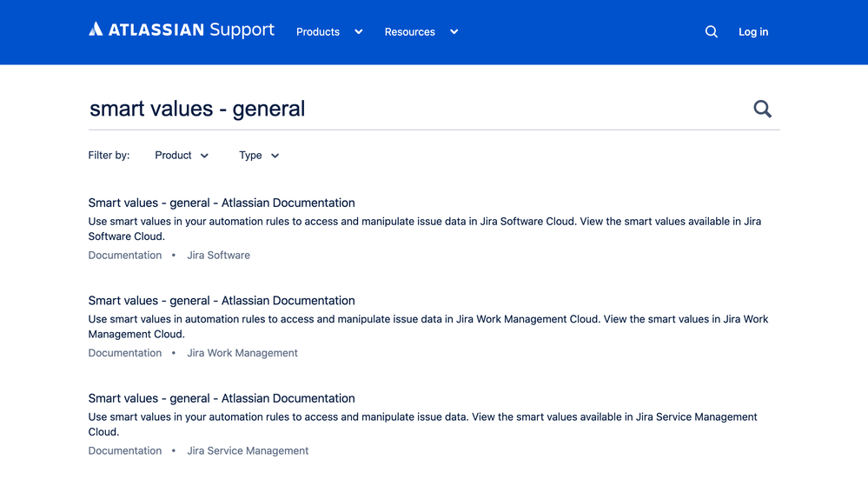The height and width of the screenshot is (486, 868).
Task: Click Documentation label beside Jira Work Management
Action: click(125, 353)
